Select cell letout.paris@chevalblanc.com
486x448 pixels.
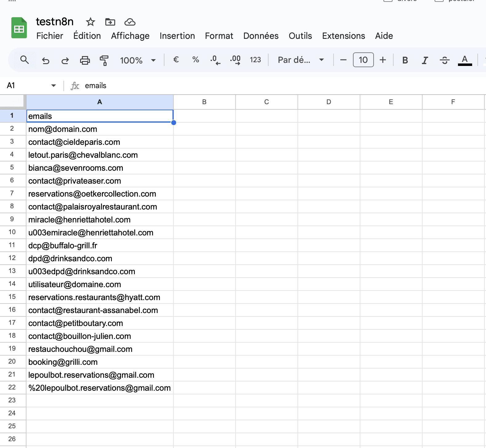click(100, 155)
